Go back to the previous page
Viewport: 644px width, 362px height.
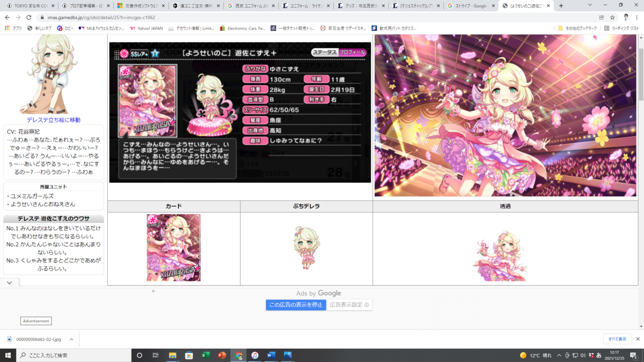click(x=7, y=17)
